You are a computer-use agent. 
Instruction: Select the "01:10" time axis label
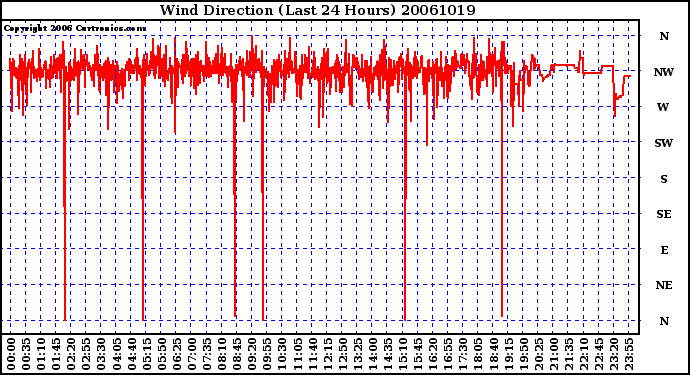(x=41, y=354)
